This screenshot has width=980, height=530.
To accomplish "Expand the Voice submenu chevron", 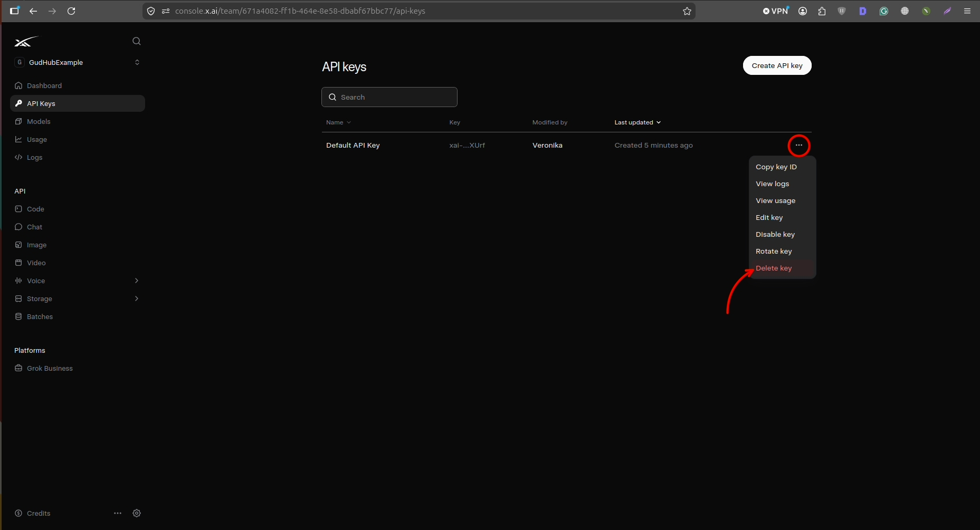I will point(137,281).
